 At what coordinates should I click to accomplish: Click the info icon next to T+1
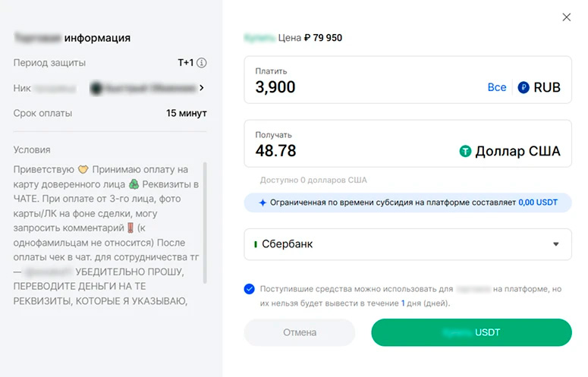(x=202, y=63)
